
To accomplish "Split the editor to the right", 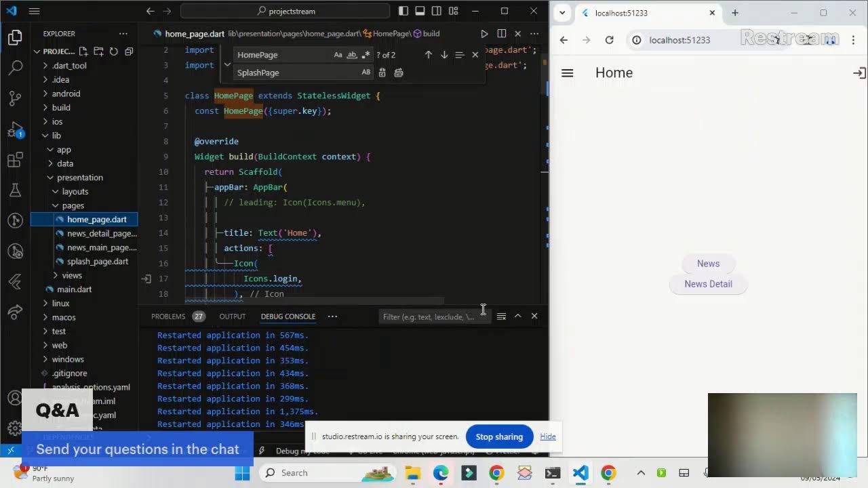I will 501,33.
